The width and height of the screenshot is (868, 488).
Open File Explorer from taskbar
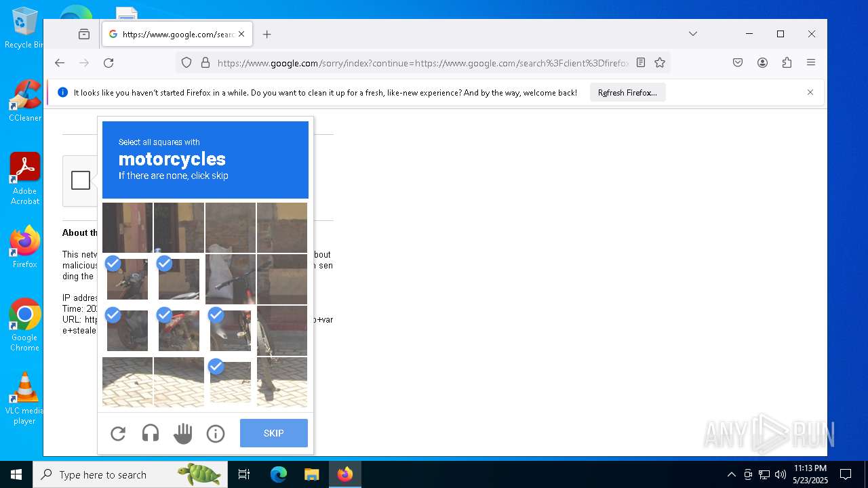point(311,474)
